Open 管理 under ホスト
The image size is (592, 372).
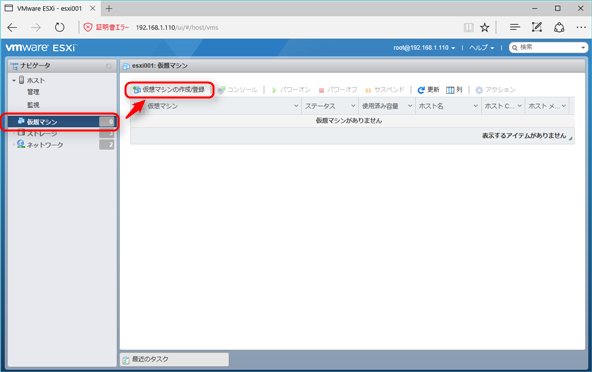(x=33, y=92)
